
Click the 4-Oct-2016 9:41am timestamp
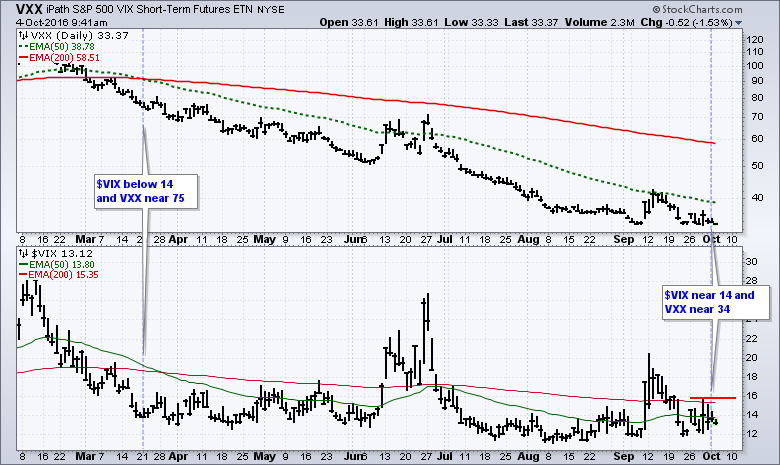click(62, 22)
